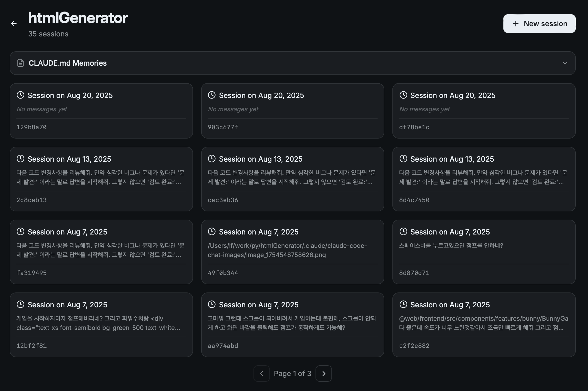Click the clock icon on session aa974abd
This screenshot has width=588, height=391.
pos(212,305)
